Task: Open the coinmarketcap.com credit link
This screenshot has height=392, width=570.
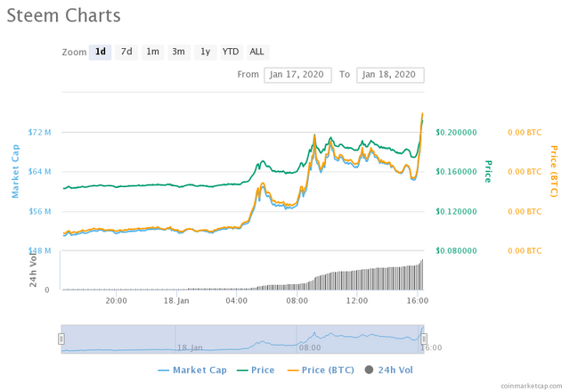Action: click(532, 386)
